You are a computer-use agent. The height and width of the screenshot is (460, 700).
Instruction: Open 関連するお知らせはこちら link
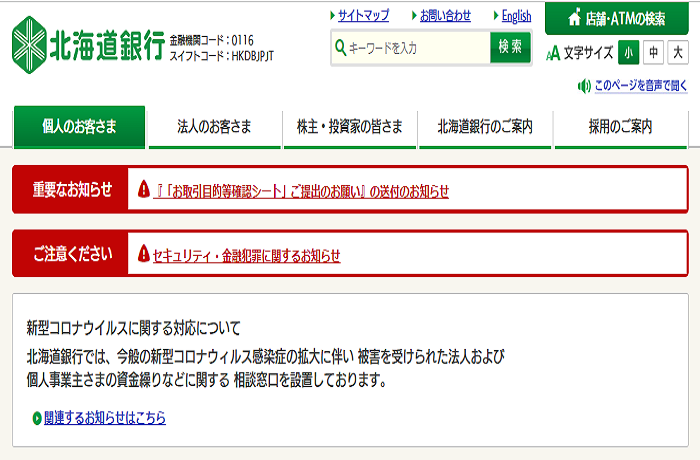[105, 418]
